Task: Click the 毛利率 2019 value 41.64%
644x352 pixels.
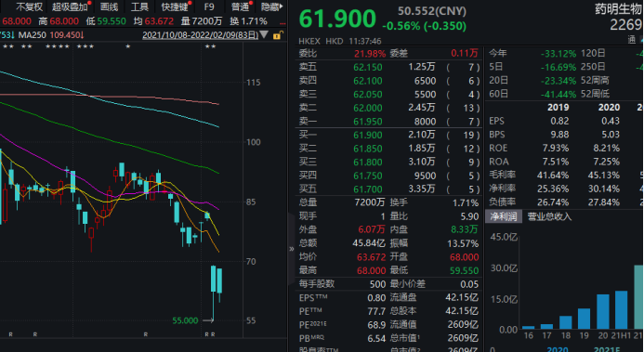Action: pyautogui.click(x=553, y=176)
